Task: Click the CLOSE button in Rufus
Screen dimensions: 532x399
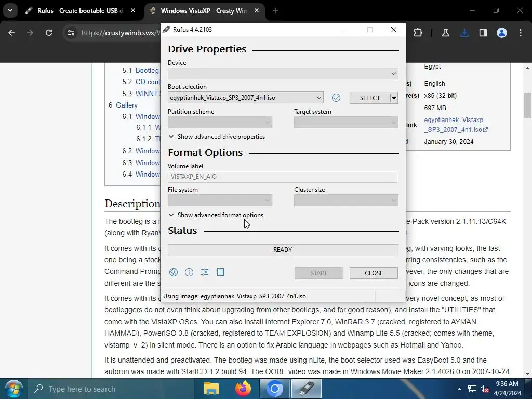Action: (x=374, y=273)
